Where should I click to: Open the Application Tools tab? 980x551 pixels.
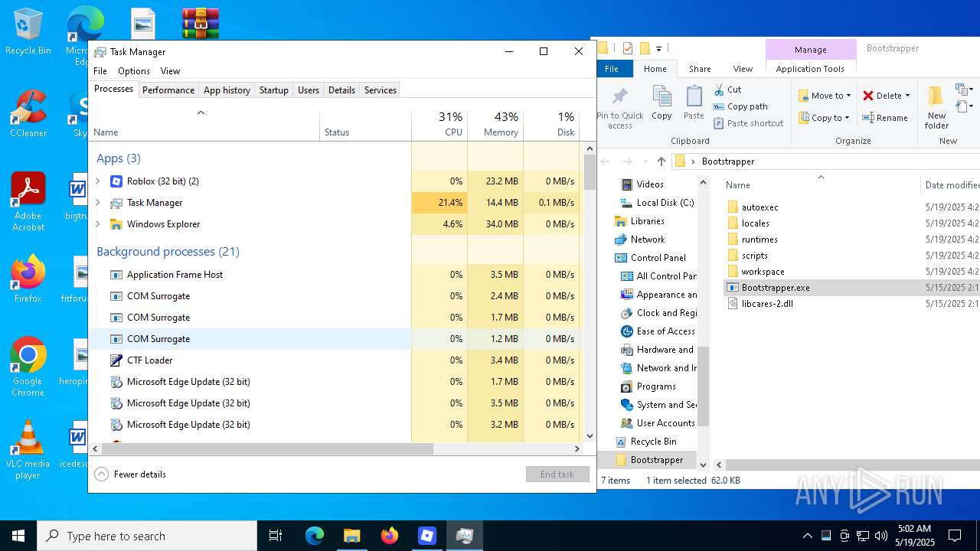click(810, 69)
